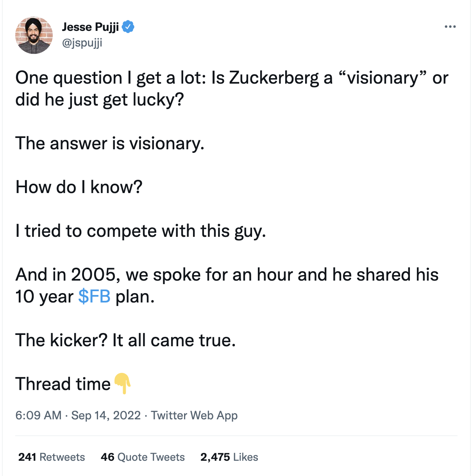
Task: Select the "I tried to compete" sentence
Action: click(x=141, y=231)
